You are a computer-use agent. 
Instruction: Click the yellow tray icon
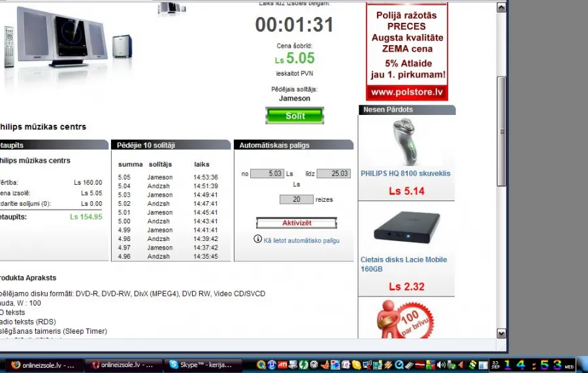(x=356, y=365)
